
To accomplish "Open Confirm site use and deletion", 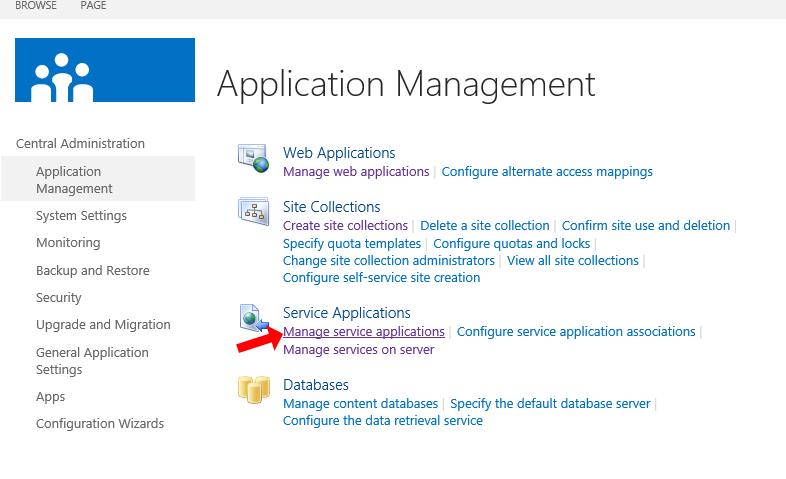I will pos(646,226).
